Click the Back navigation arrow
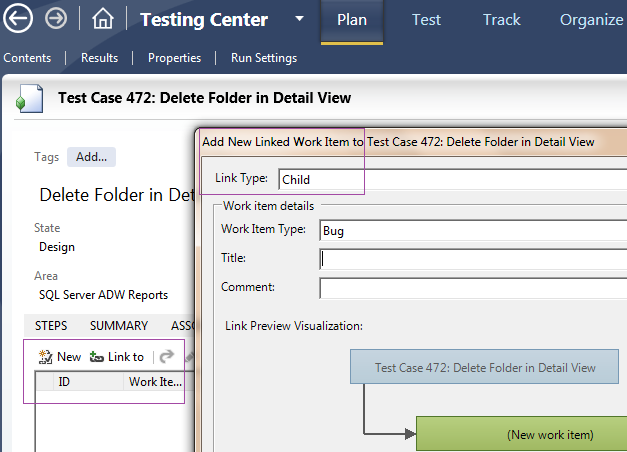The width and height of the screenshot is (627, 452). click(19, 19)
